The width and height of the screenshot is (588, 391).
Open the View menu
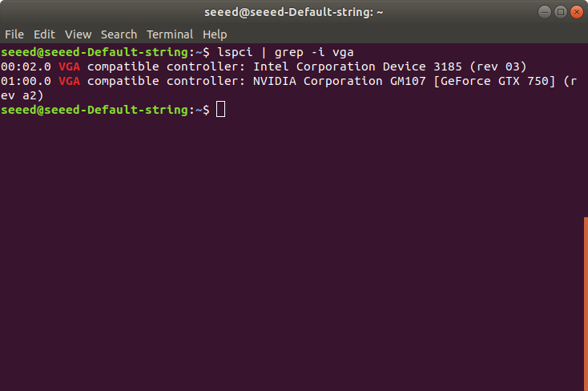coord(78,34)
